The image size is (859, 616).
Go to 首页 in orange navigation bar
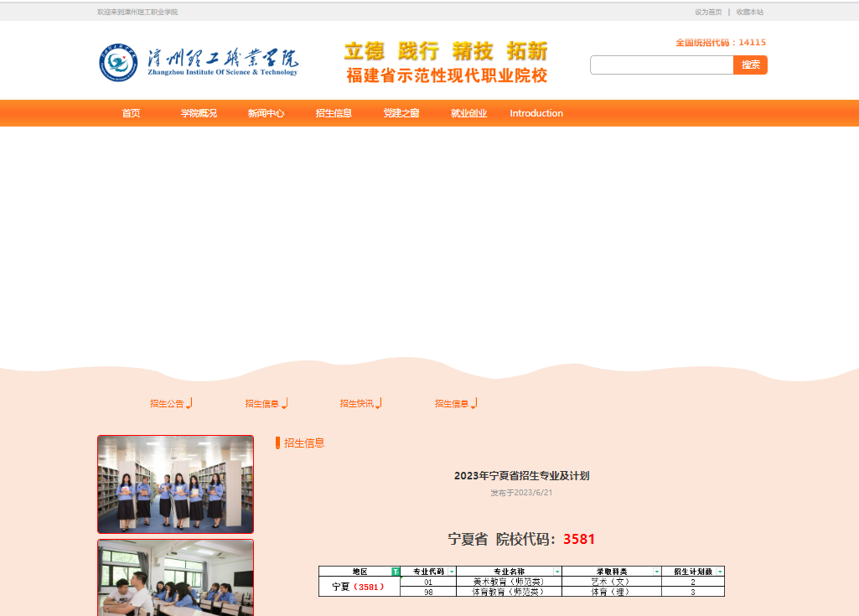coord(131,113)
